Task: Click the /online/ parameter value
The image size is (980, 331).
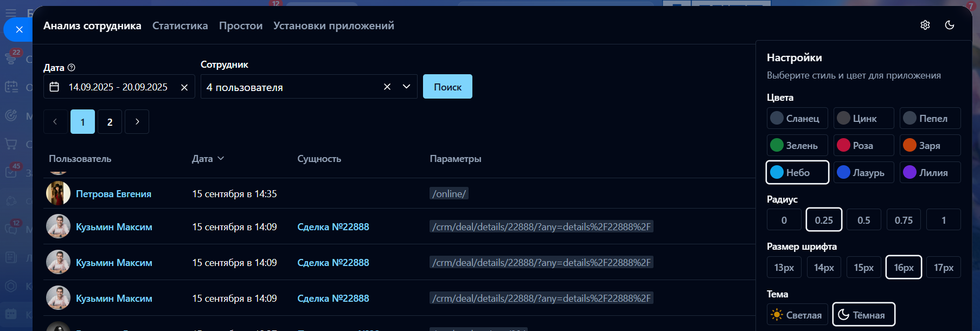Action: (x=449, y=194)
